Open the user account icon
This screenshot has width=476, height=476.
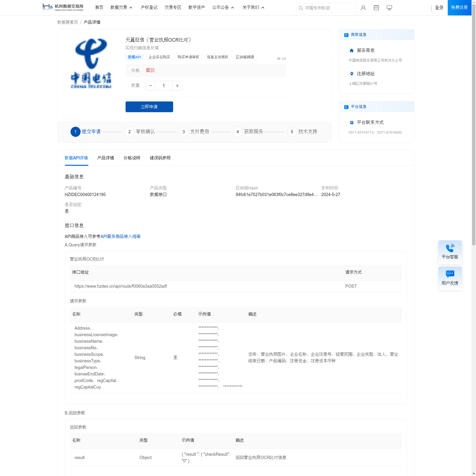click(x=363, y=8)
